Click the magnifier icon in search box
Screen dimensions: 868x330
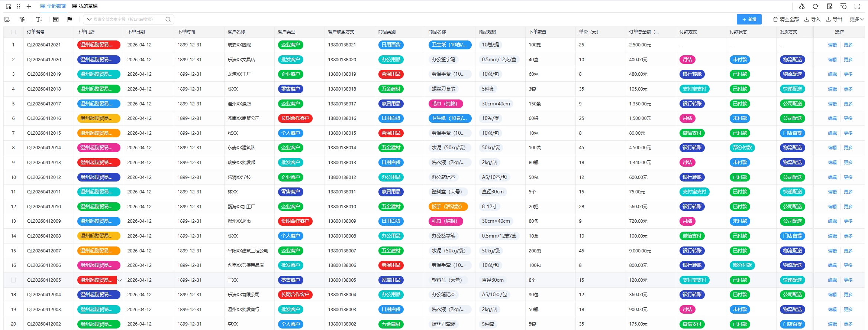[168, 19]
